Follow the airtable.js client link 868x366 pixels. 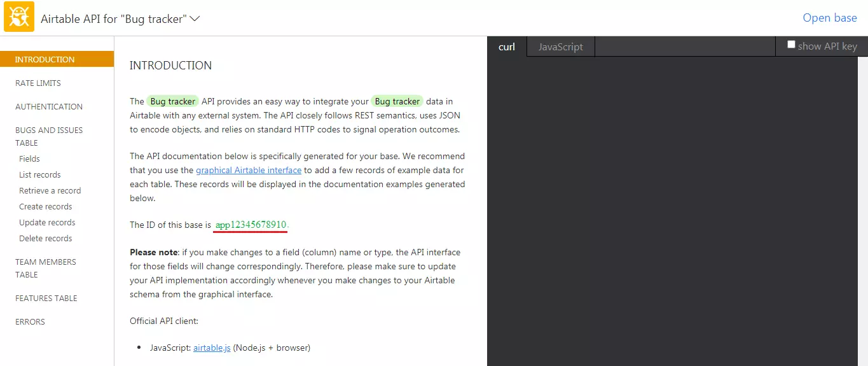tap(212, 348)
